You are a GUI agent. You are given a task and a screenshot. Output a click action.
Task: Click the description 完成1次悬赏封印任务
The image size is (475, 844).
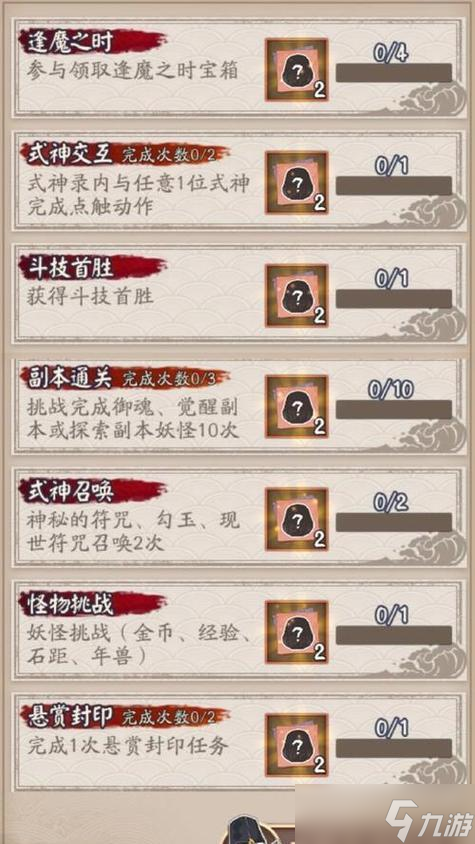128,745
